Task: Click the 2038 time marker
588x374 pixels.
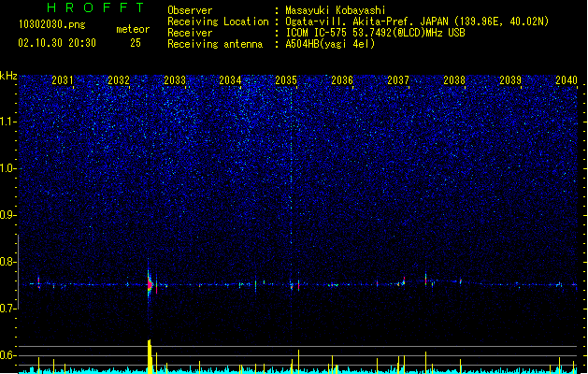Action: point(454,80)
